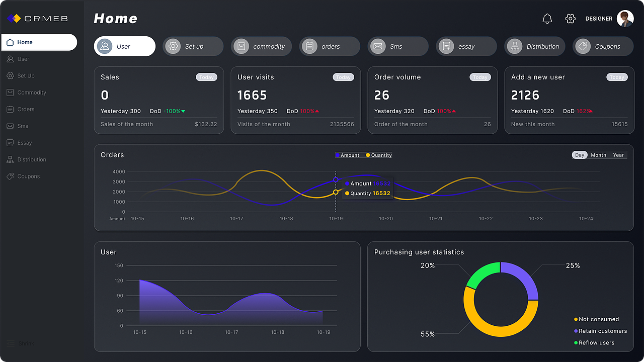
Task: Switch Orders chart to Day
Action: [x=580, y=155]
